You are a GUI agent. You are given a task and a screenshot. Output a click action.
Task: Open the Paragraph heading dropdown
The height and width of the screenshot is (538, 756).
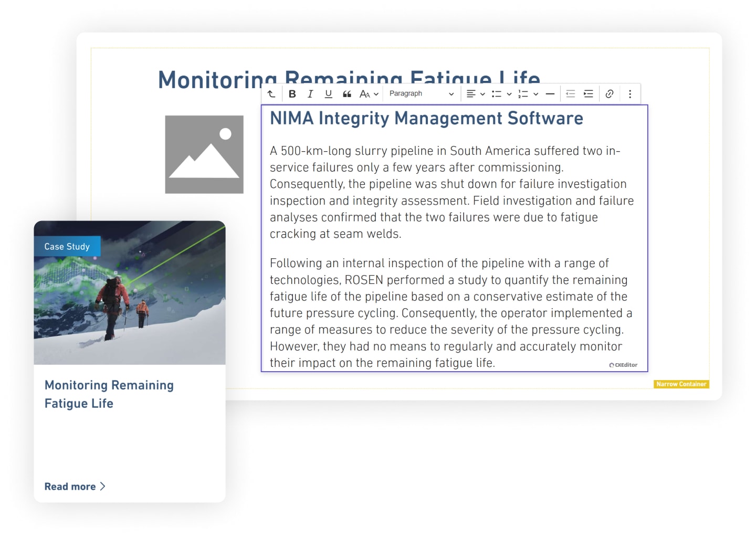(422, 94)
